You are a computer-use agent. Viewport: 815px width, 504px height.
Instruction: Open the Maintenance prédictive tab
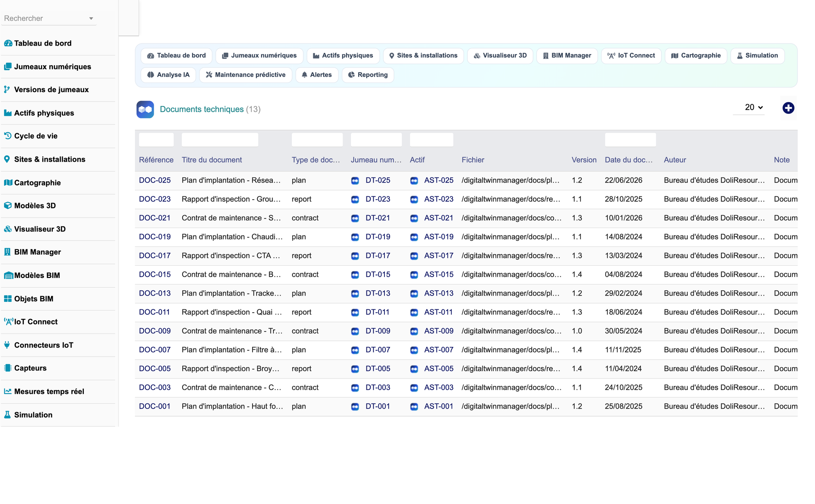click(x=246, y=75)
